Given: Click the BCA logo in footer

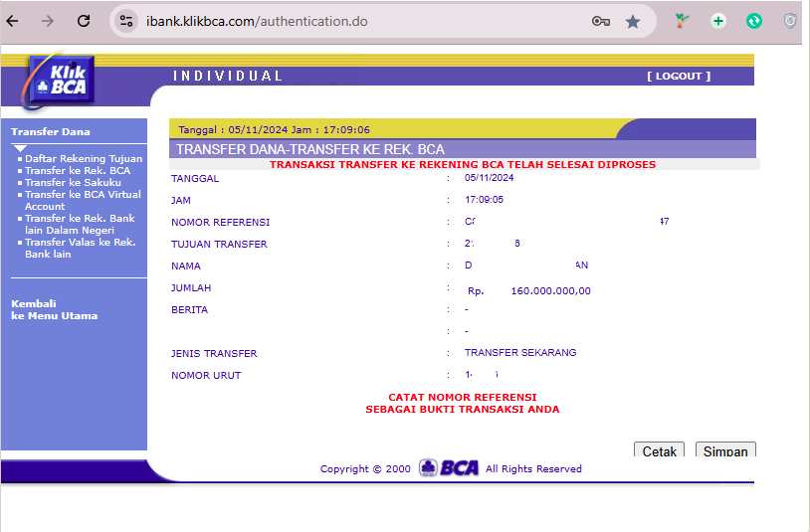Looking at the screenshot, I should point(449,468).
